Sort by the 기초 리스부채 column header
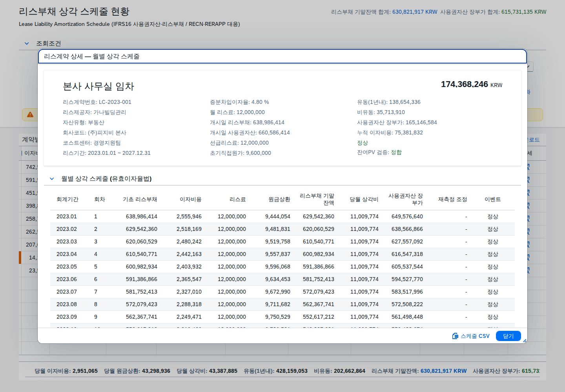The width and height of the screenshot is (565, 392). pyautogui.click(x=140, y=199)
